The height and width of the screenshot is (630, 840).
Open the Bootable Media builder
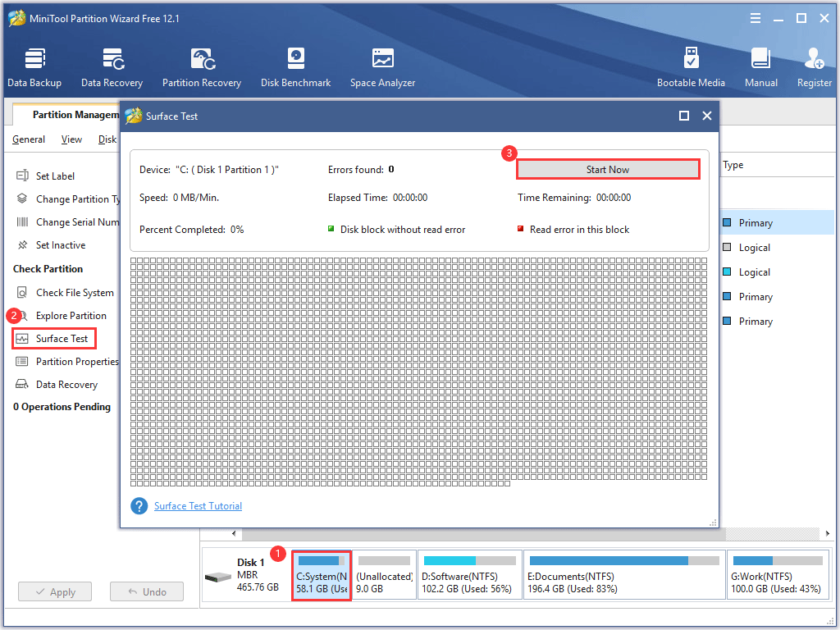(x=691, y=67)
